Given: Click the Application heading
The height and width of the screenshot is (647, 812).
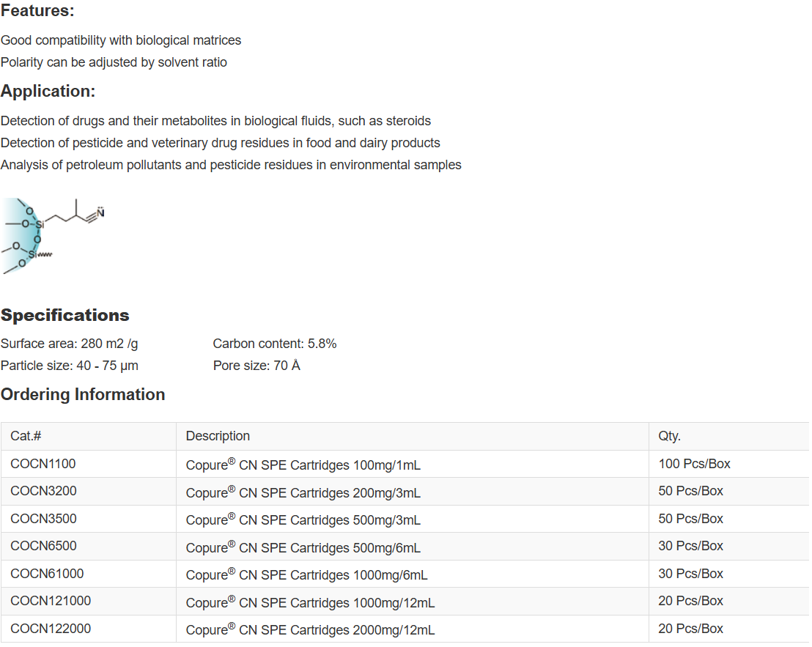Looking at the screenshot, I should pos(48,92).
